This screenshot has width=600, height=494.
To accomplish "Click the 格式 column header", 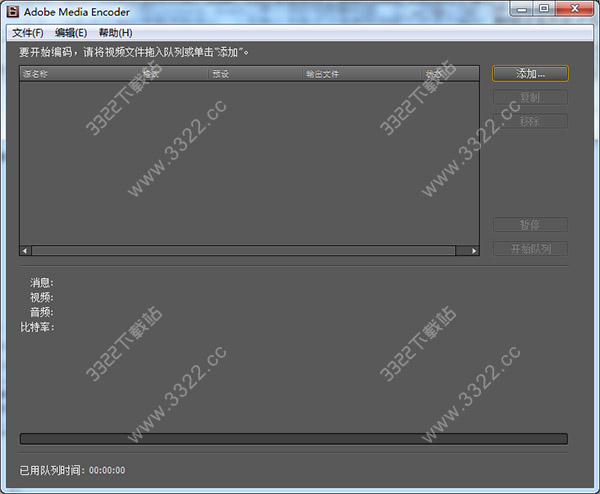I will tap(173, 74).
